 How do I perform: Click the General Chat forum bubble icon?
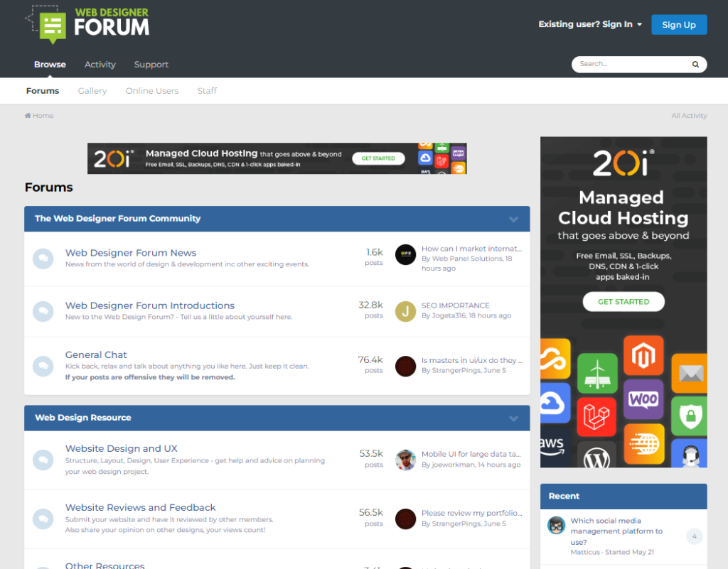43,366
